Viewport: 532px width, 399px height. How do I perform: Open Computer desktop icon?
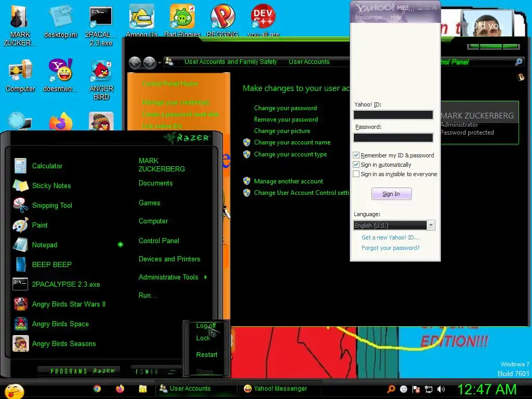(20, 75)
